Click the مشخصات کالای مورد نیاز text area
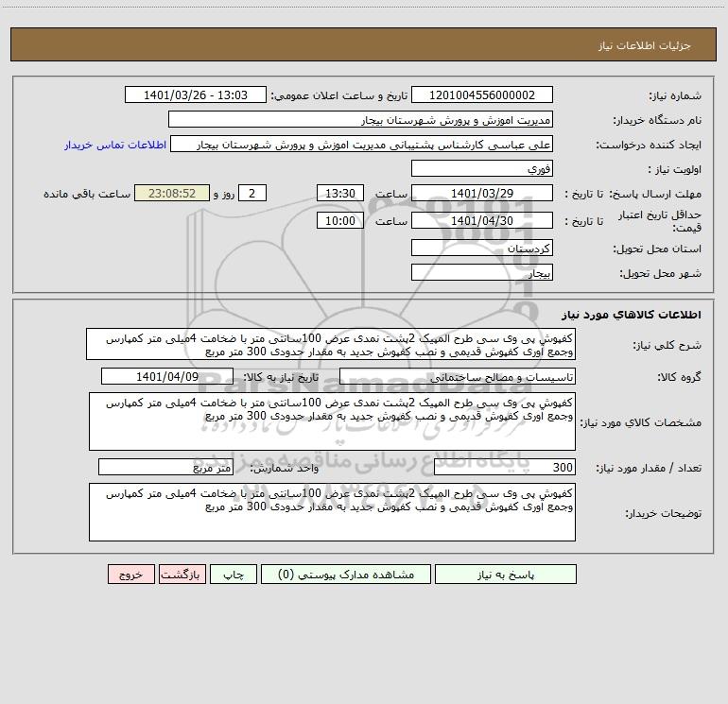 332,421
